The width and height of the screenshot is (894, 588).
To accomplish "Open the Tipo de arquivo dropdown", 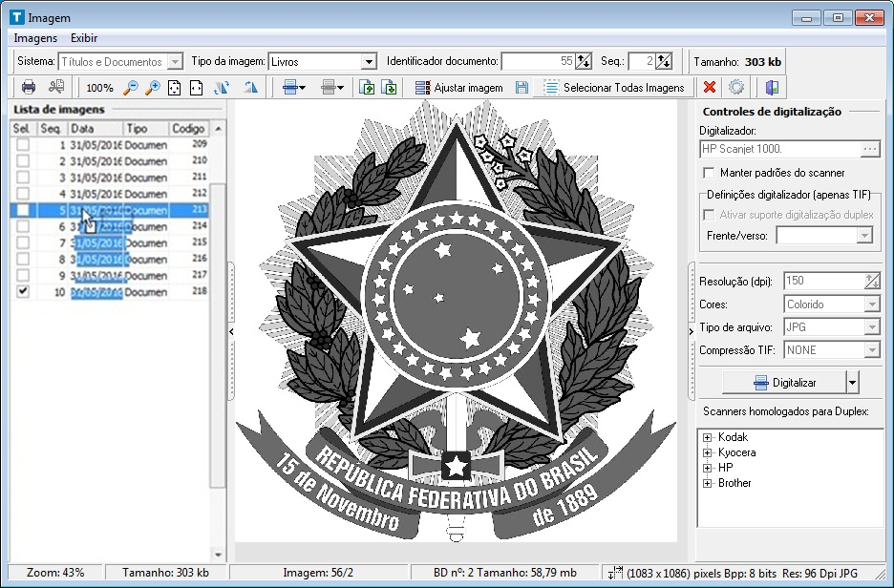I will (x=872, y=327).
